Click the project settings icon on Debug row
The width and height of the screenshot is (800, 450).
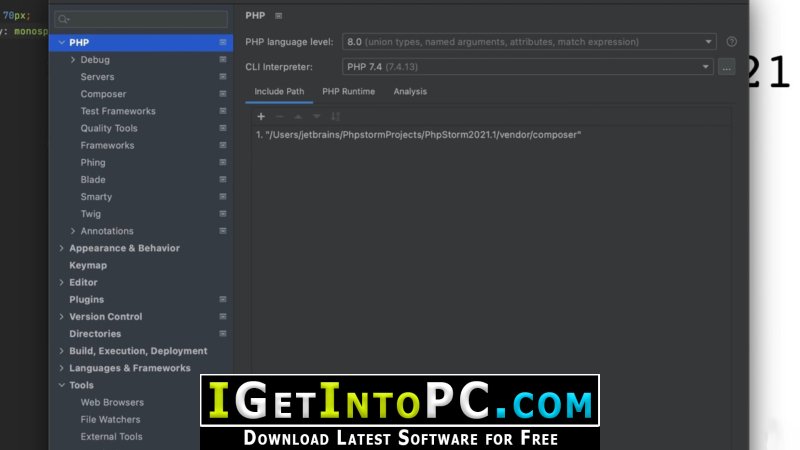tap(223, 60)
